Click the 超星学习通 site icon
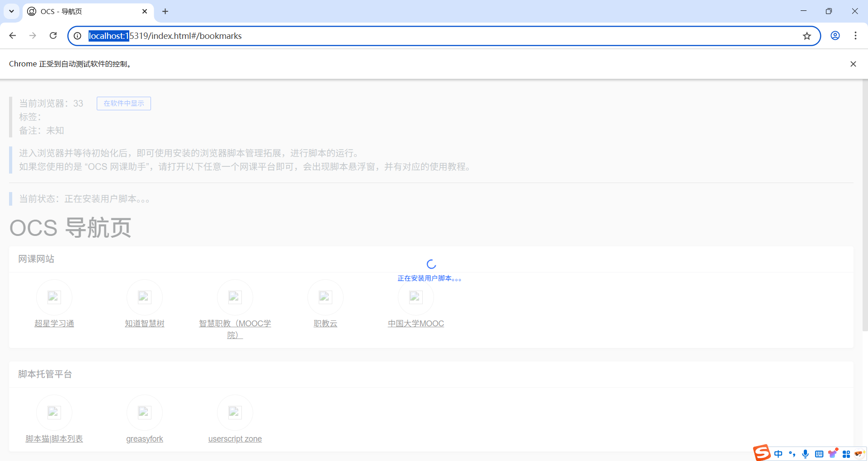Image resolution: width=868 pixels, height=461 pixels. pos(54,297)
